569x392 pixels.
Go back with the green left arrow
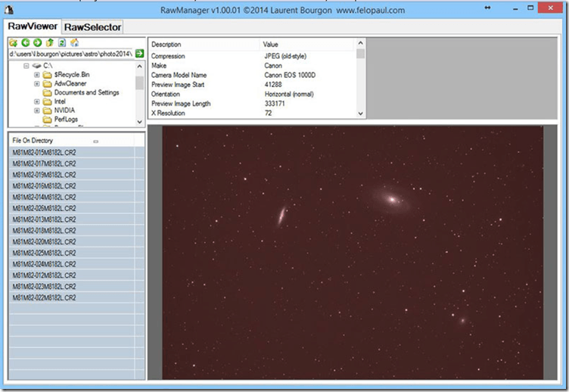26,43
